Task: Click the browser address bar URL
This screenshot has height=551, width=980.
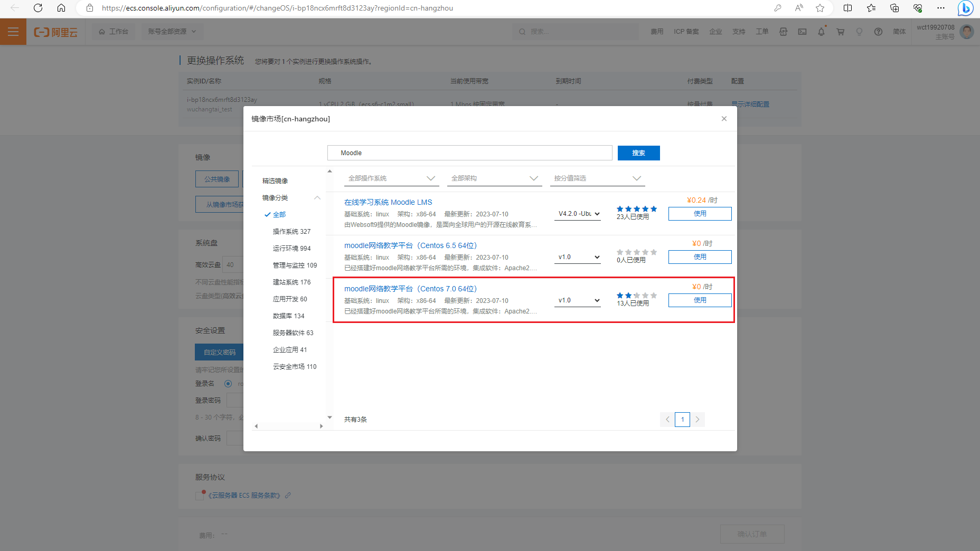Action: (277, 8)
